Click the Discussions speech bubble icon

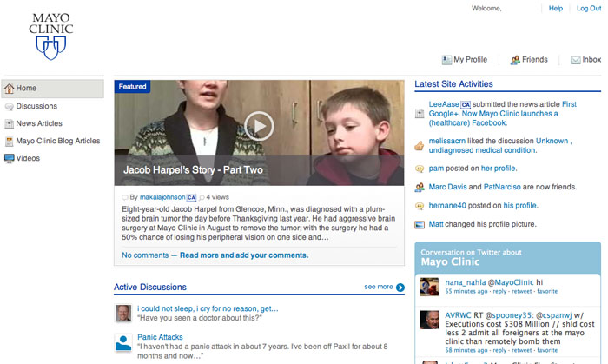click(9, 107)
